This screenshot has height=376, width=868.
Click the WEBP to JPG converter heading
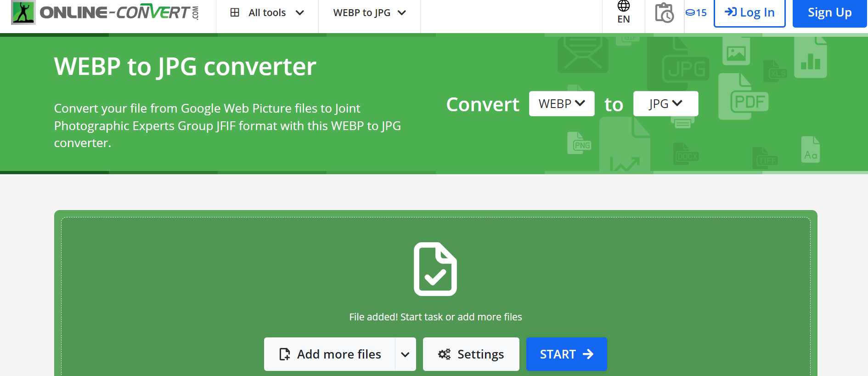click(x=185, y=67)
